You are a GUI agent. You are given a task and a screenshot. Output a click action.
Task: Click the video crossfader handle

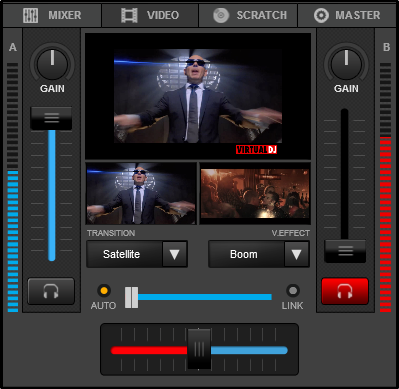[x=131, y=297]
